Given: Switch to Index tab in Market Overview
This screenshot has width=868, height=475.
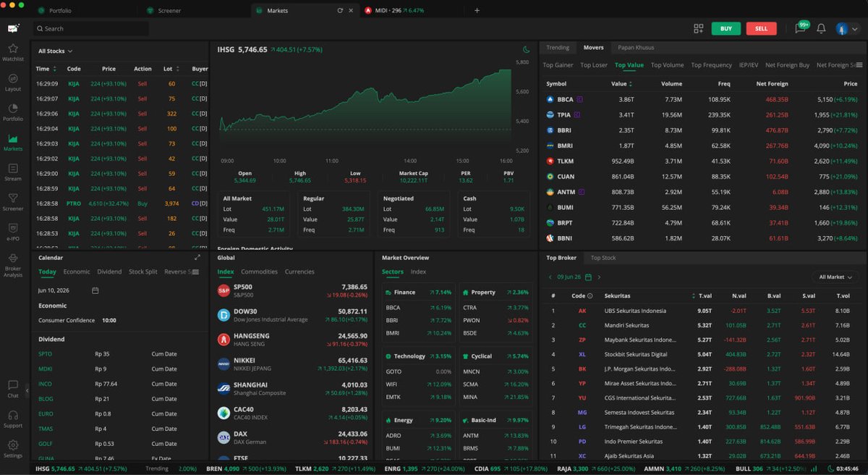Looking at the screenshot, I should (x=418, y=272).
